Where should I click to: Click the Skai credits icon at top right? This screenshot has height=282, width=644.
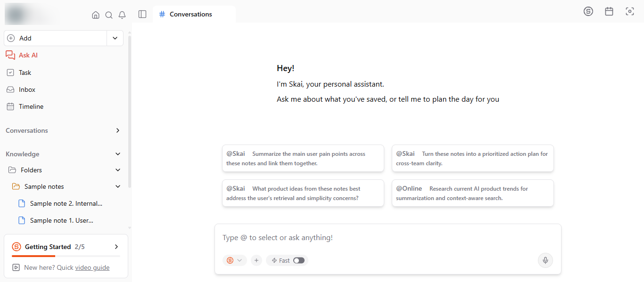pos(588,11)
